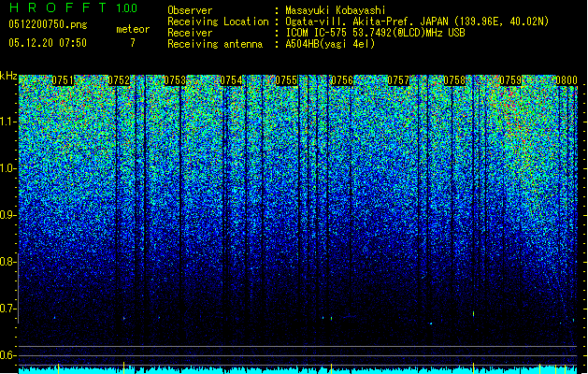This screenshot has height=374, width=588.
Task: Click the Receiving Location label
Action: pos(218,22)
